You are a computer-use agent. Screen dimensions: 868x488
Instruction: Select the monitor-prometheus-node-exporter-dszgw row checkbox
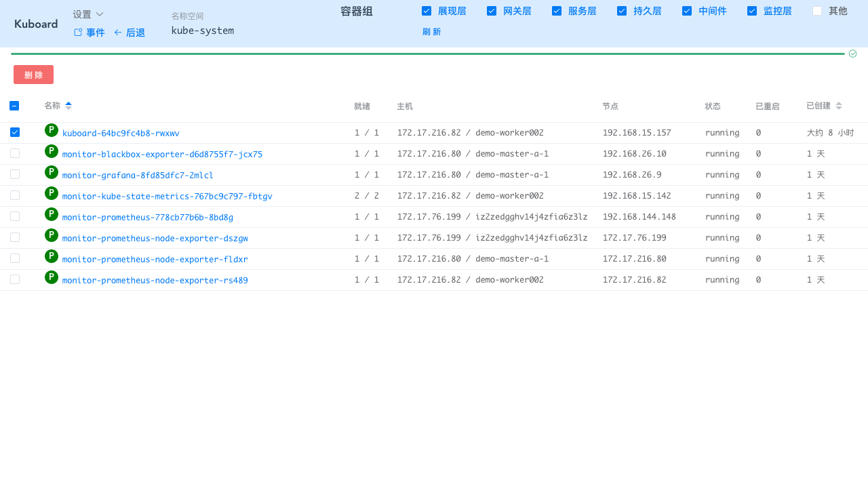[x=15, y=237]
